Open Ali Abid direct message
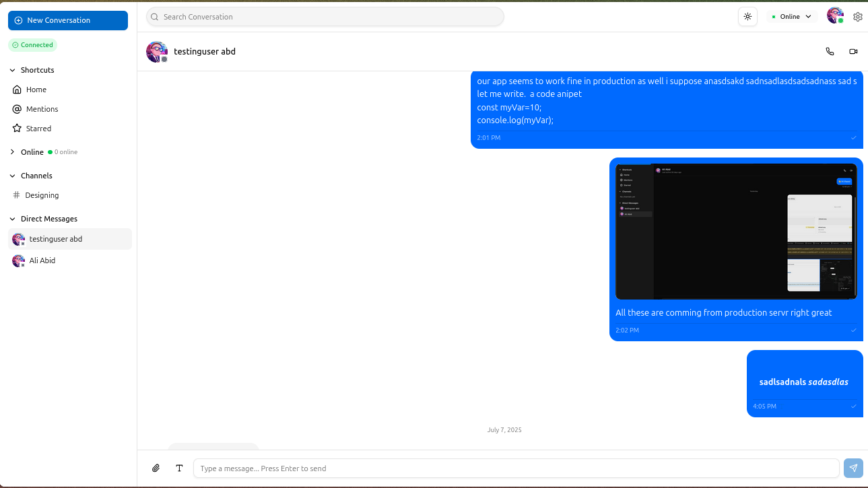868x488 pixels. click(42, 260)
